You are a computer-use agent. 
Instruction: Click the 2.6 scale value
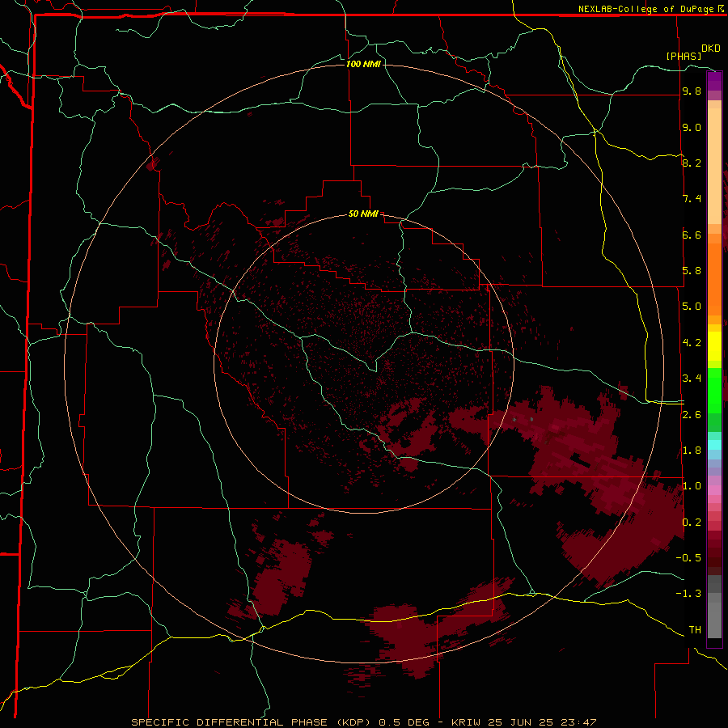pos(692,415)
